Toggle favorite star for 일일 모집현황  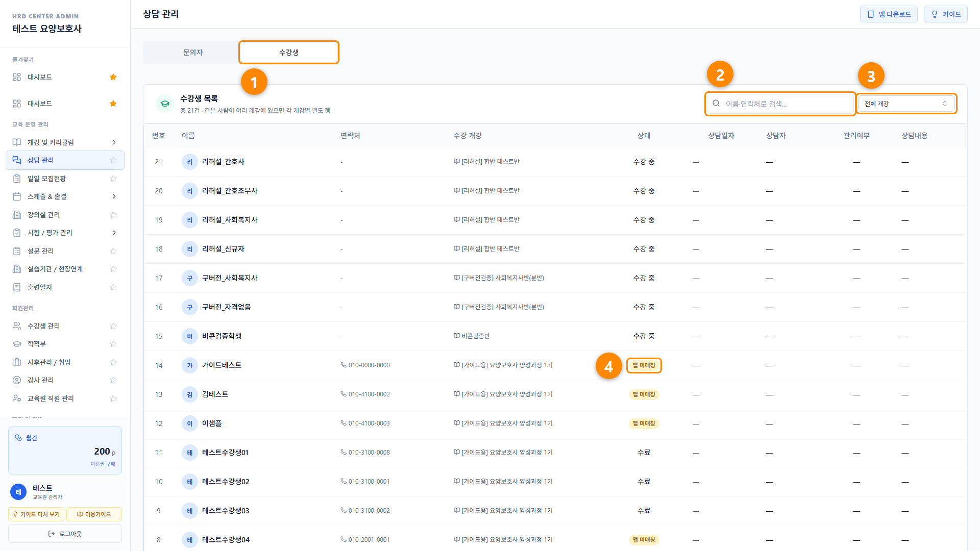click(x=113, y=179)
